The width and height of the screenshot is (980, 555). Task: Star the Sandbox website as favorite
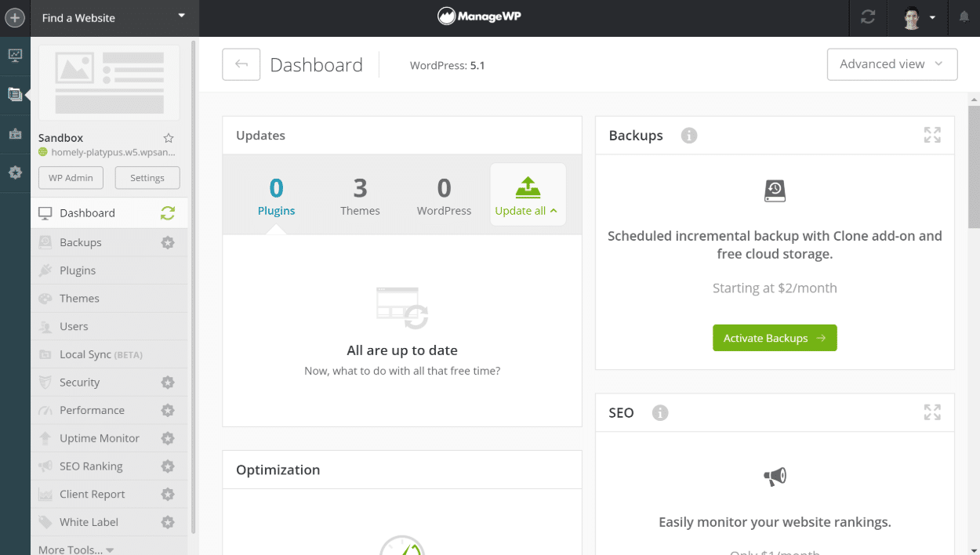(168, 137)
